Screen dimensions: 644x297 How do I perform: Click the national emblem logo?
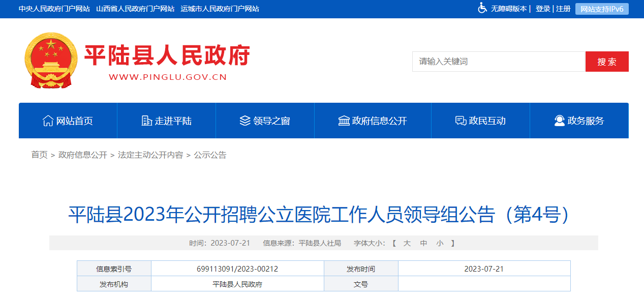51,61
